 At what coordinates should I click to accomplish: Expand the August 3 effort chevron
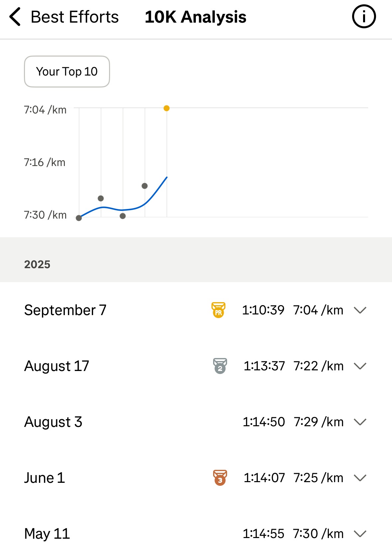pos(360,422)
